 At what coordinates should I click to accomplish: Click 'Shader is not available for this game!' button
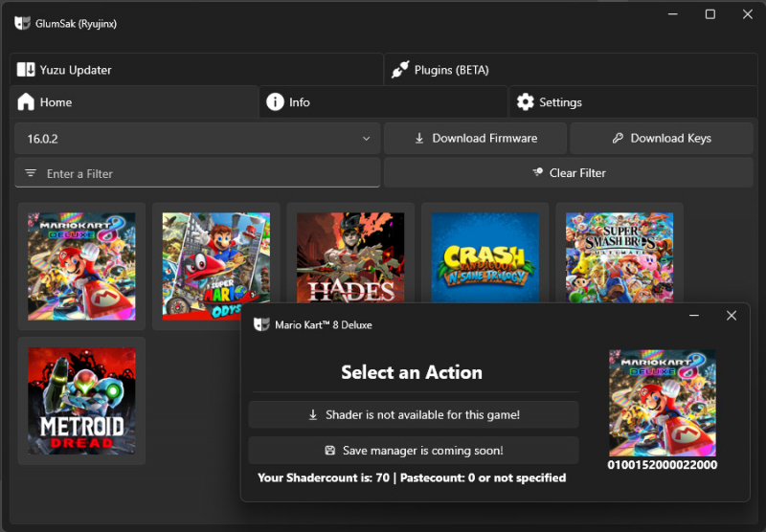(x=414, y=415)
